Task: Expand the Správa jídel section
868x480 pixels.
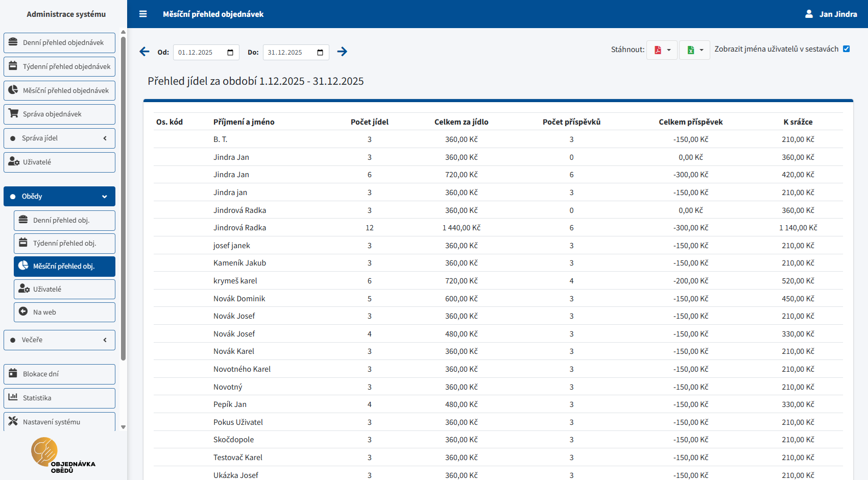Action: click(59, 138)
